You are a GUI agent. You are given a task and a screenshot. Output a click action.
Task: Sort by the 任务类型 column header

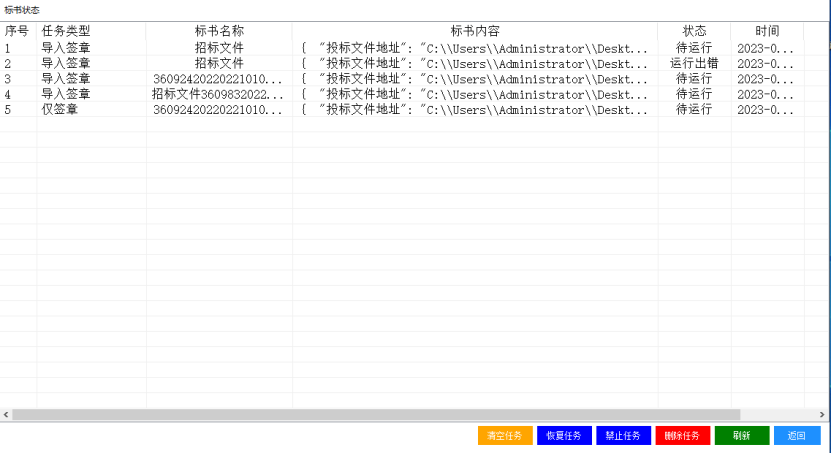(x=91, y=31)
